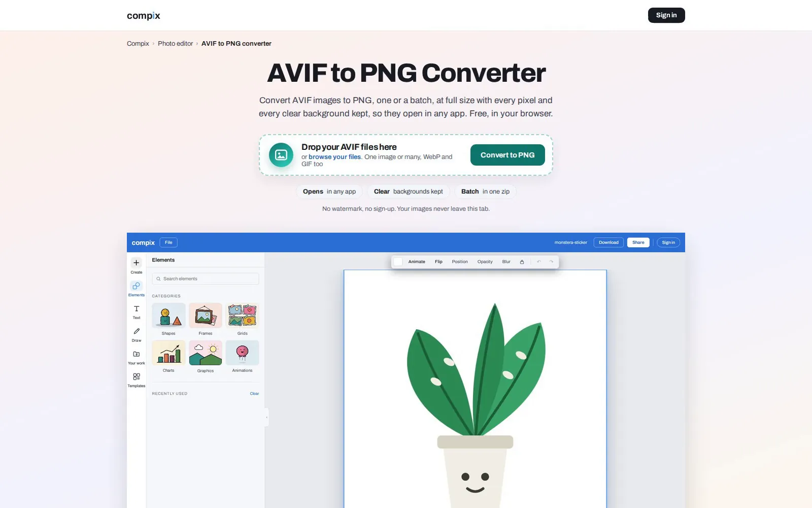Click the undo arrow icon

(539, 262)
